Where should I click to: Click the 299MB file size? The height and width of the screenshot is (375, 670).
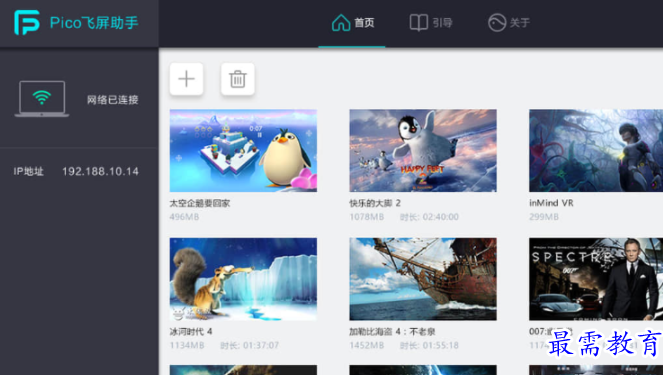(544, 217)
